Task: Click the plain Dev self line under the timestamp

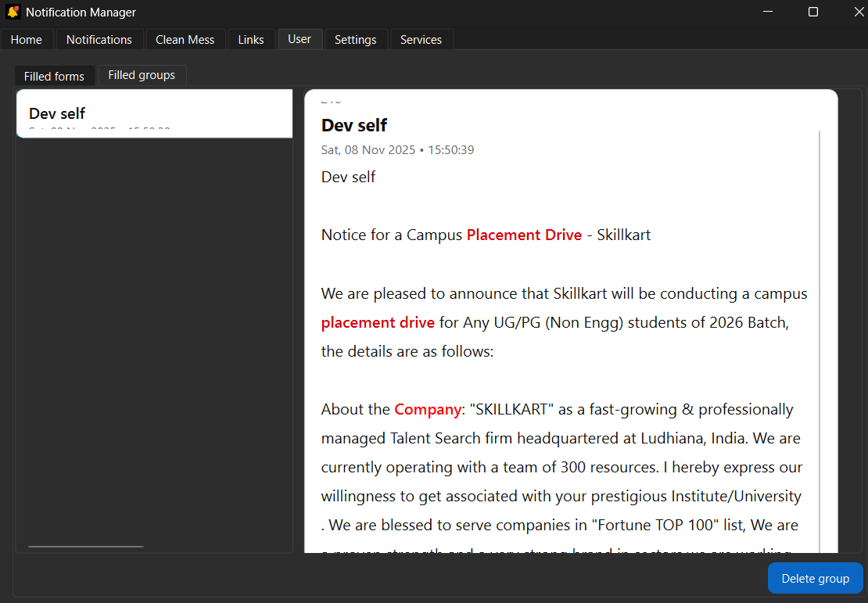Action: point(348,178)
